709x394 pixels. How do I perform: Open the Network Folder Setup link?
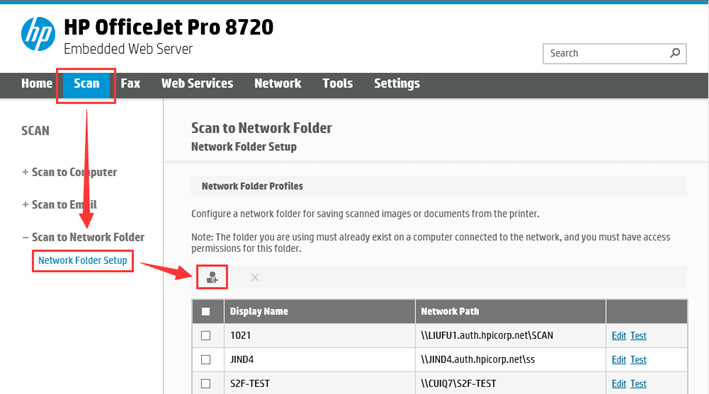click(x=83, y=261)
